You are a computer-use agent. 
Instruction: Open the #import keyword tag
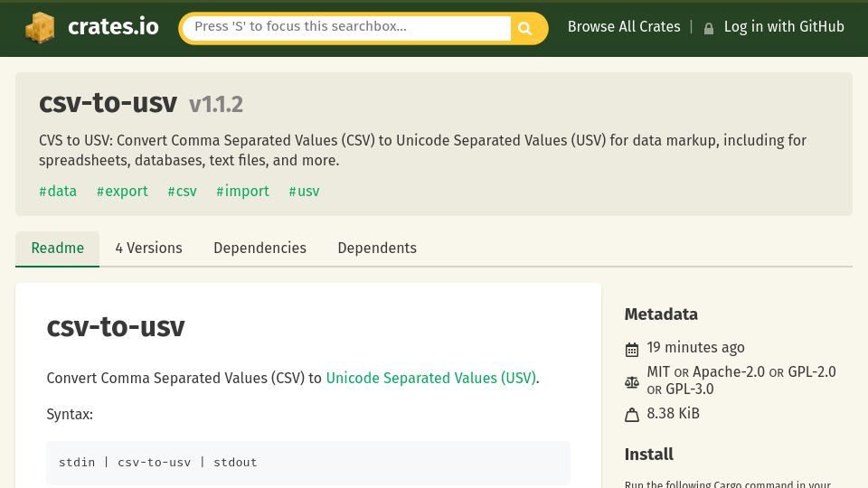point(242,192)
